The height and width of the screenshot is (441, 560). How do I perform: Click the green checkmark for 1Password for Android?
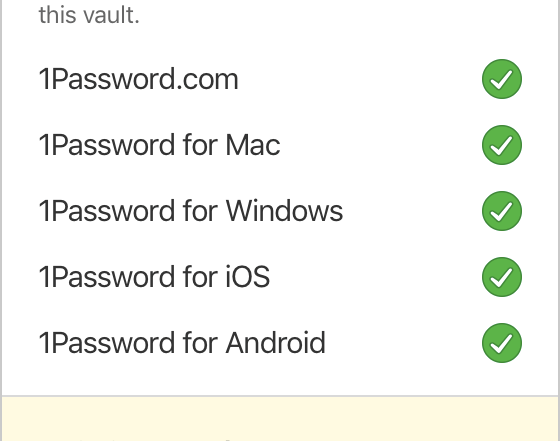click(502, 343)
